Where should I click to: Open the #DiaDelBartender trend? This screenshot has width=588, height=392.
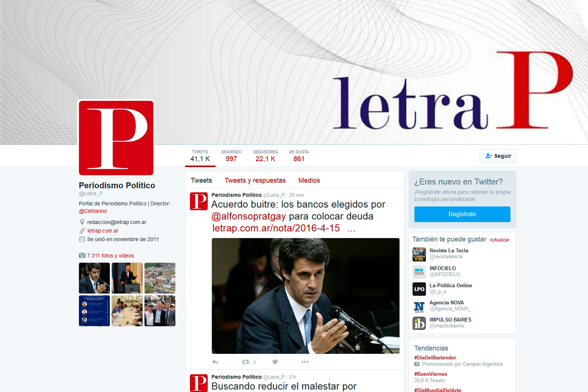click(435, 357)
